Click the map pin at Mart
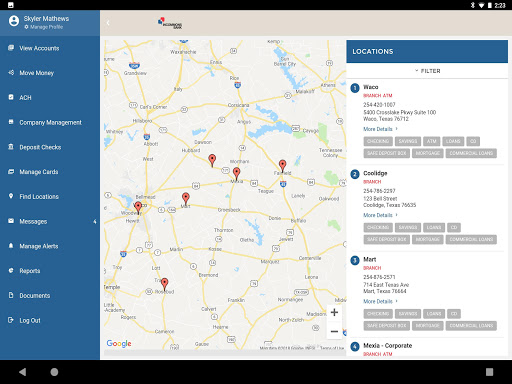512x384 pixels. pos(186,199)
